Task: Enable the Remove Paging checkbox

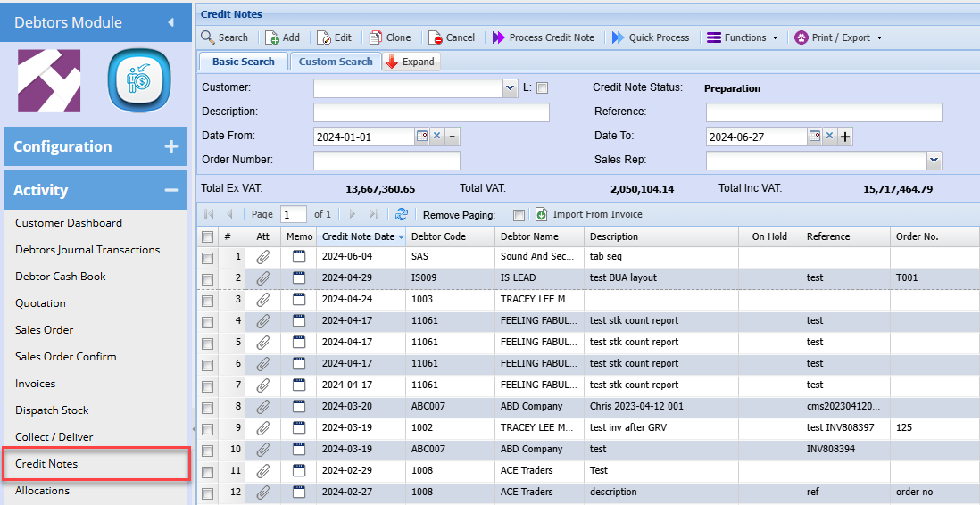Action: pos(519,215)
